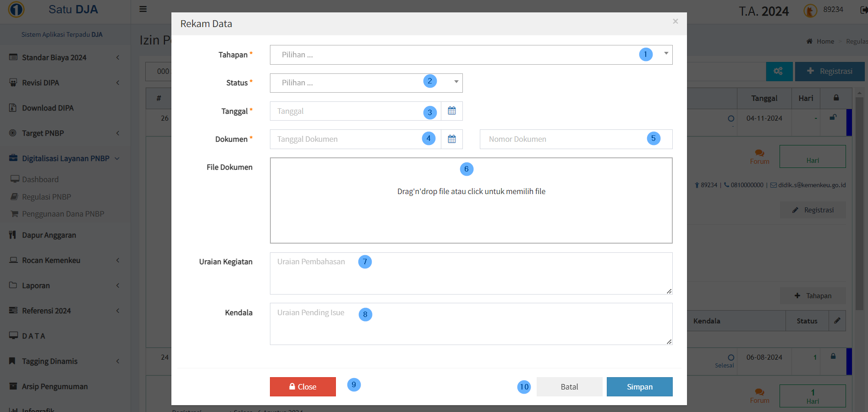Open calendar picker for Tanggal Dokumen

pos(451,139)
